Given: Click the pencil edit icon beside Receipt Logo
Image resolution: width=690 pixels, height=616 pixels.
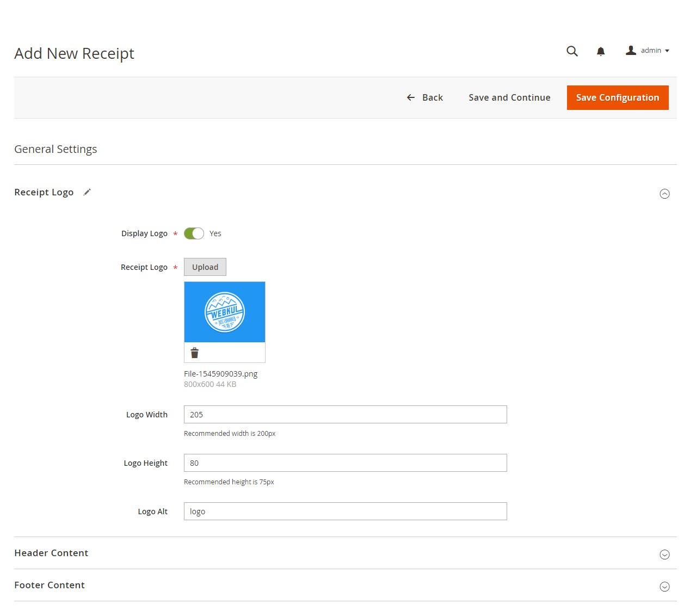Looking at the screenshot, I should click(87, 192).
